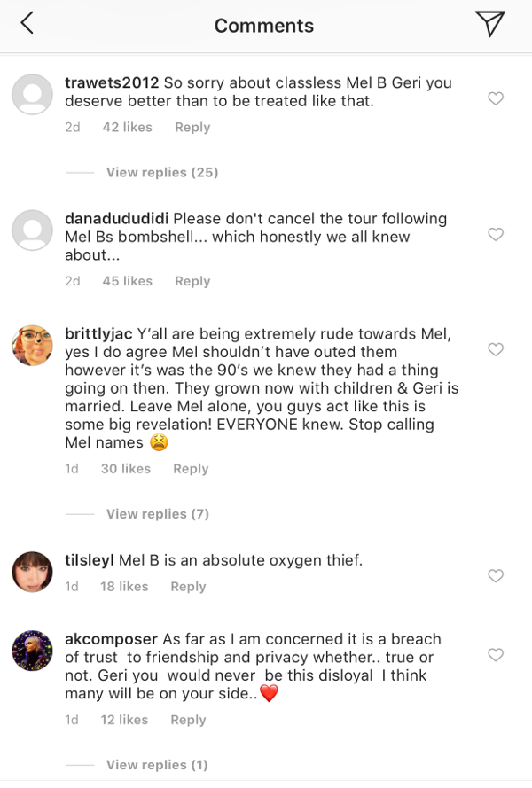The width and height of the screenshot is (532, 788).
Task: View brittlyjac's profile avatar
Action: (32, 345)
